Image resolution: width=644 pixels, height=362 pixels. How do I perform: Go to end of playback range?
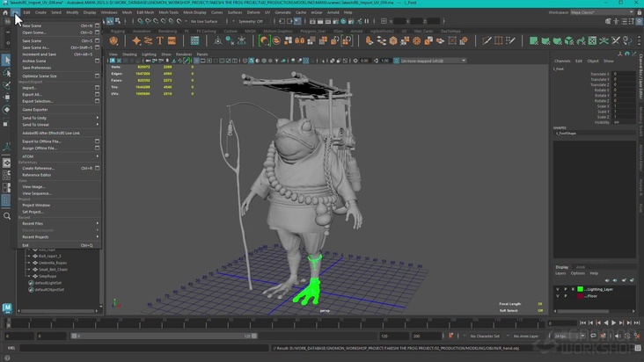pyautogui.click(x=637, y=323)
